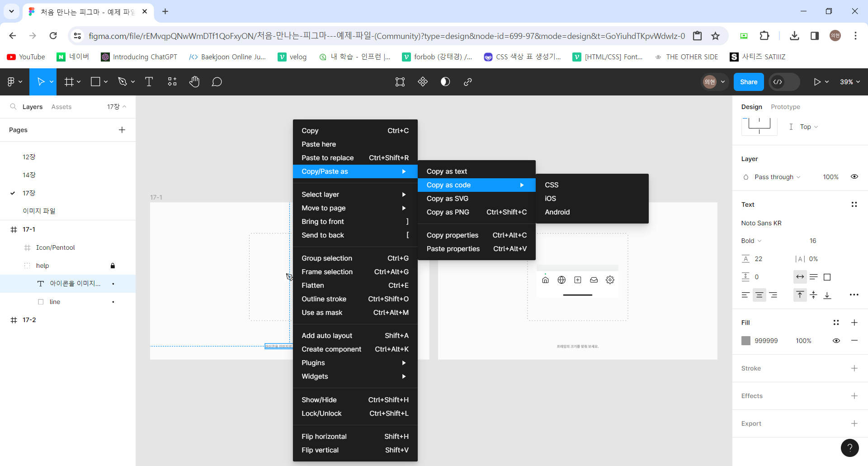Screen dimensions: 868x466
Task: Click the Create component toolbar icon
Action: pos(423,82)
